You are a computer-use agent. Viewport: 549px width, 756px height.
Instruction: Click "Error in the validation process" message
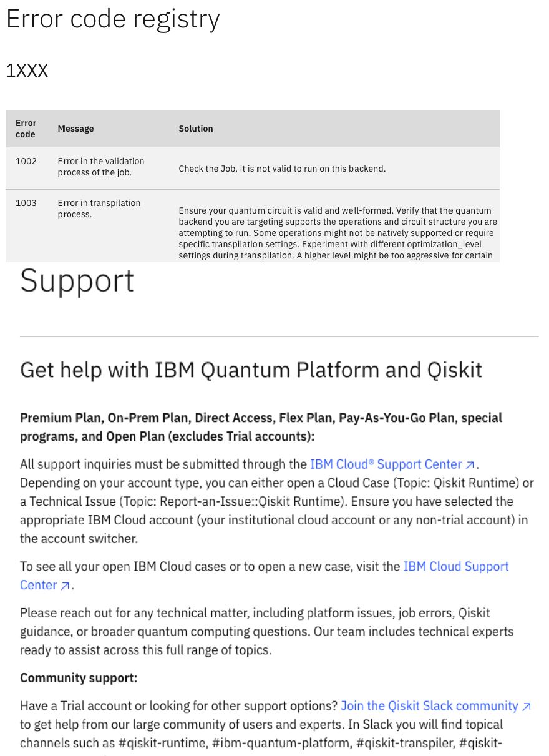(x=100, y=167)
